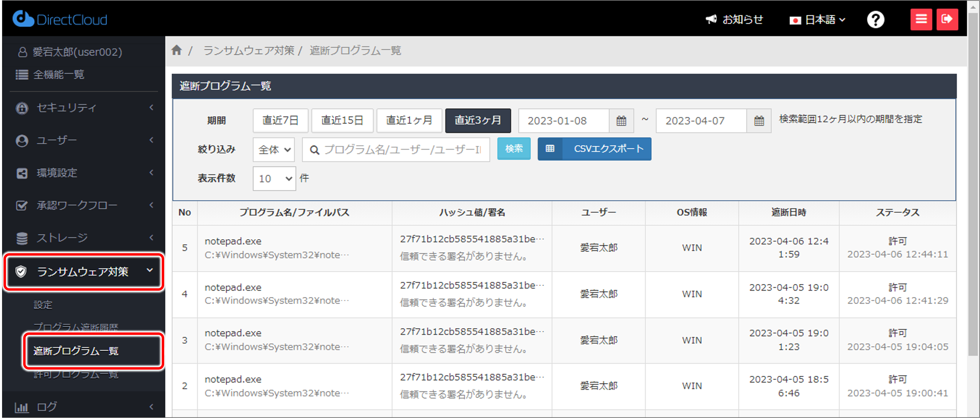Click ランサムウェア対策 breadcrumb link

click(249, 50)
